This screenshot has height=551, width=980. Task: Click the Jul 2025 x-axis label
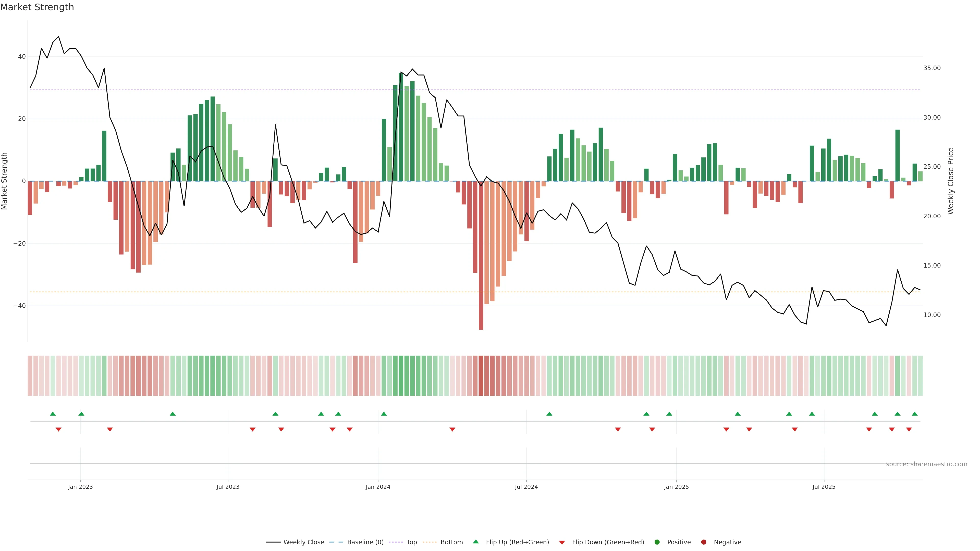(x=824, y=487)
